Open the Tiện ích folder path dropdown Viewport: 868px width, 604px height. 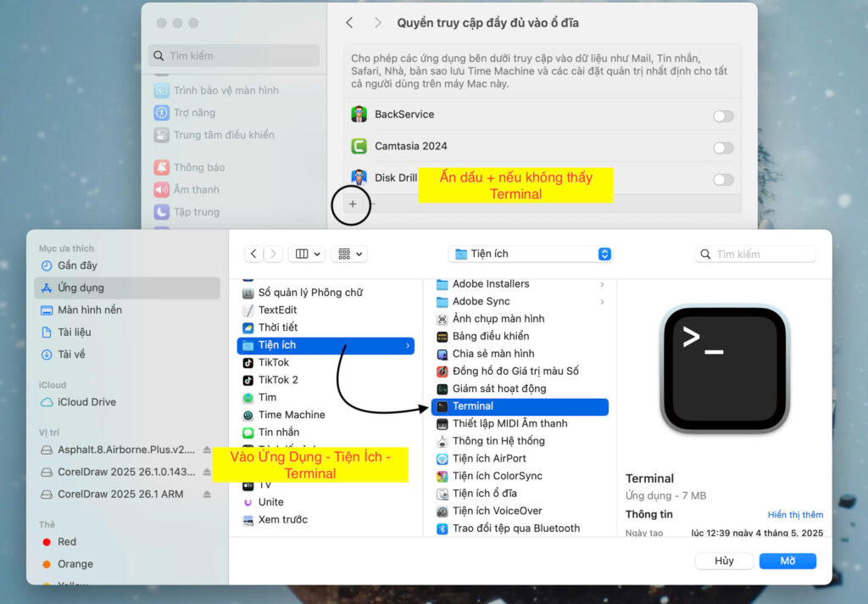tap(530, 254)
